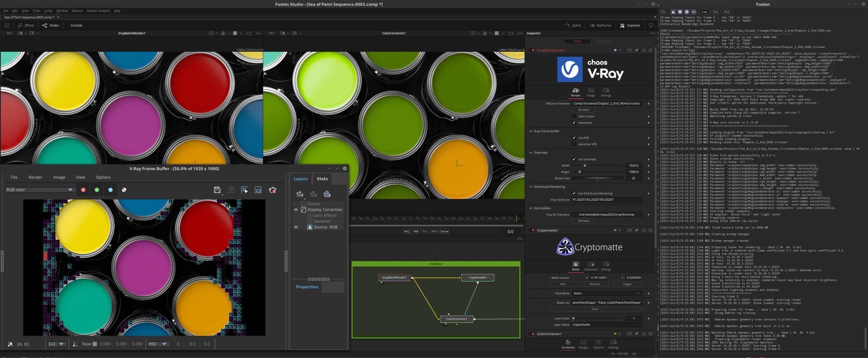Open the Settings tab icon of VrayBatchRender1
This screenshot has height=358, width=868.
click(x=606, y=92)
